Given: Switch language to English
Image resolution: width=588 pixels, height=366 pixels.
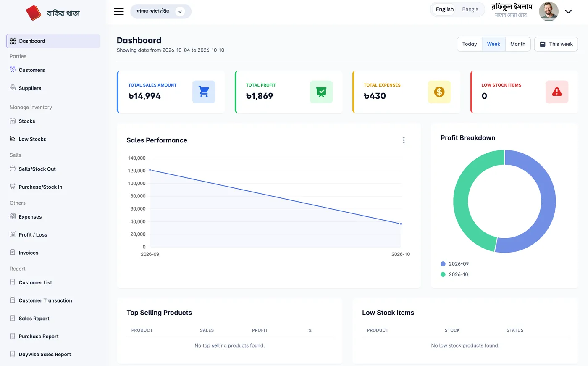Looking at the screenshot, I should pyautogui.click(x=444, y=9).
